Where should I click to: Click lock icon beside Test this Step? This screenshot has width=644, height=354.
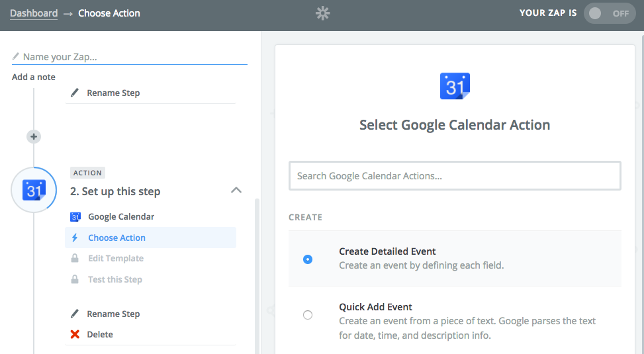(x=75, y=279)
